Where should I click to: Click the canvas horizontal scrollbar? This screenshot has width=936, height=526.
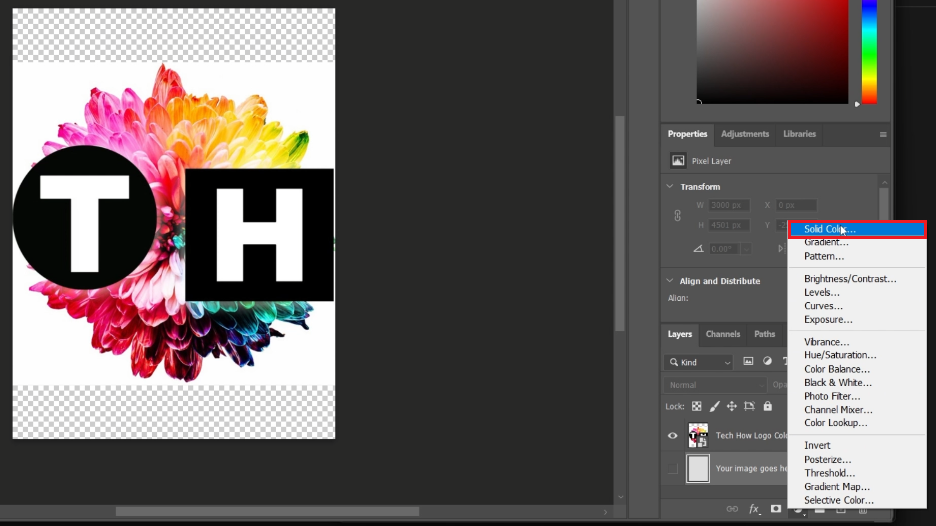(x=267, y=512)
